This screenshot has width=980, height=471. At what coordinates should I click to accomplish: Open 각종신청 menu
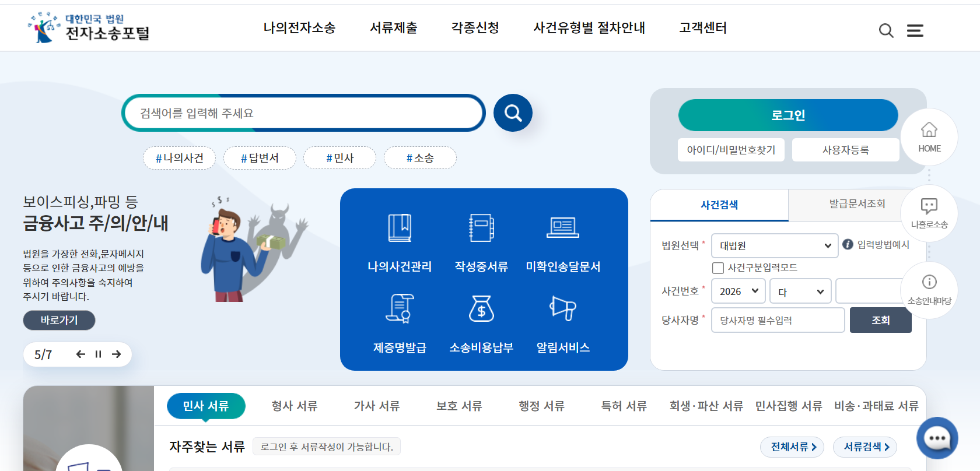click(475, 27)
